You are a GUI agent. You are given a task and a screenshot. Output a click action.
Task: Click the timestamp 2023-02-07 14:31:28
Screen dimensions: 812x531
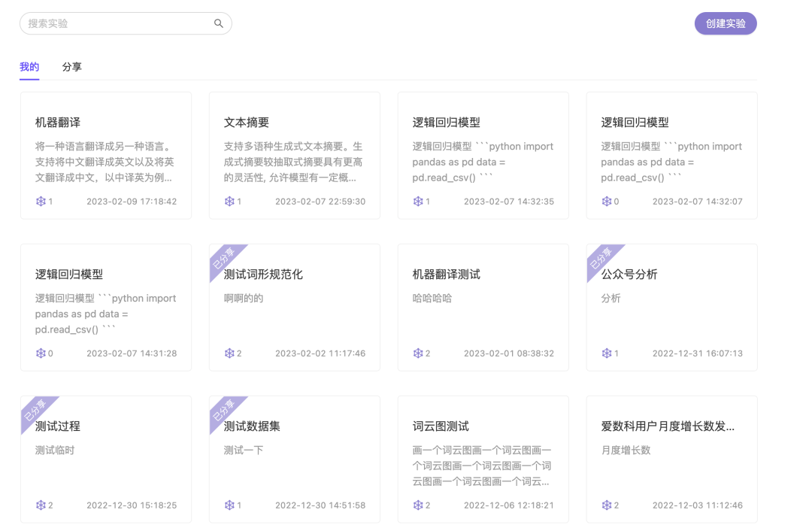tap(132, 353)
